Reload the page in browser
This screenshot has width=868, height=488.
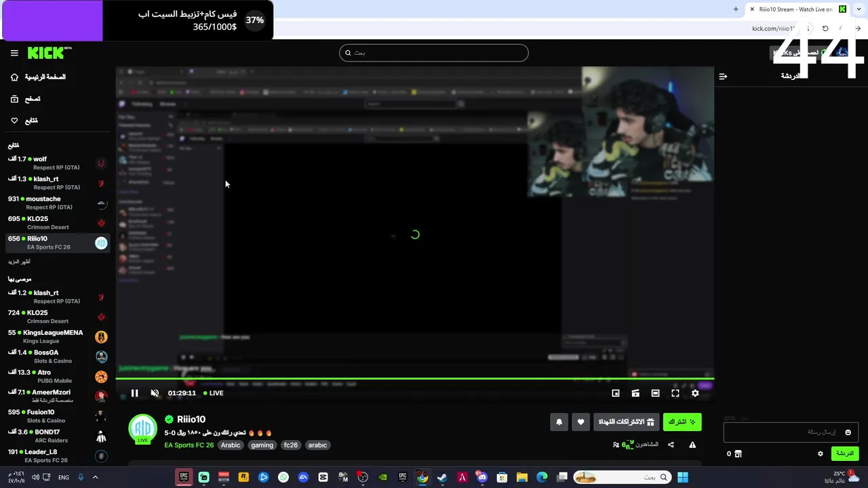point(825,28)
